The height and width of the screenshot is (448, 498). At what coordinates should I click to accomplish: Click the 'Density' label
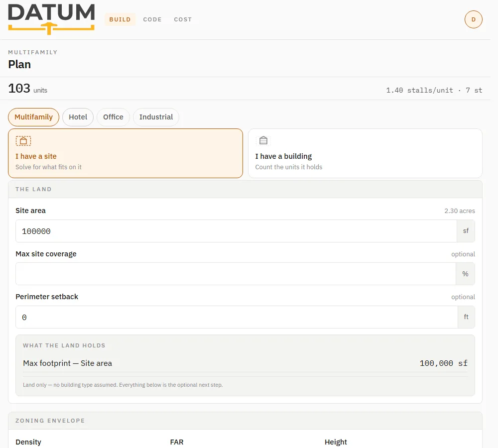coord(28,442)
